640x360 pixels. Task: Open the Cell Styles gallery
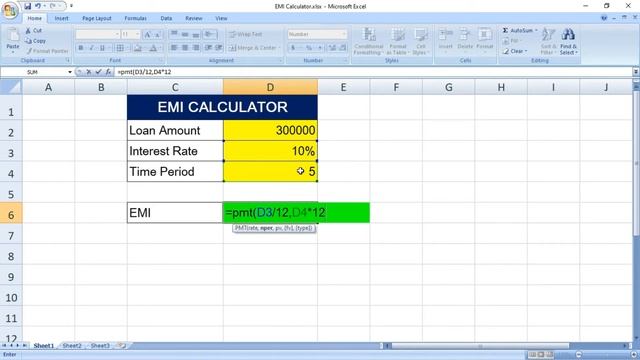coord(420,41)
